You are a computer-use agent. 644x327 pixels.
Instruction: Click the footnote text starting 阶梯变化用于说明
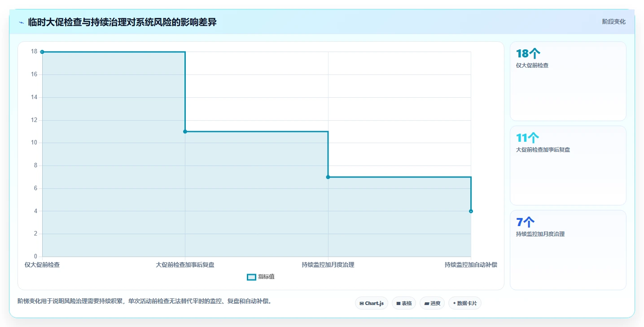(x=144, y=301)
